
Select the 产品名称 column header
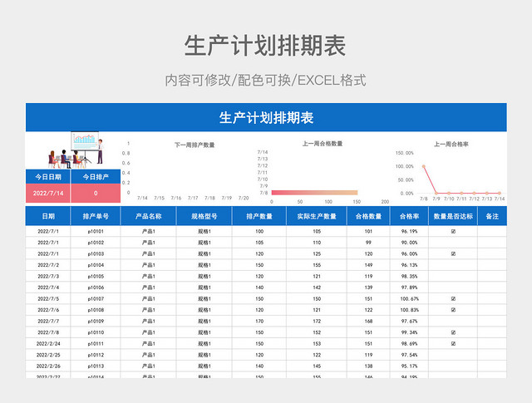(x=149, y=216)
